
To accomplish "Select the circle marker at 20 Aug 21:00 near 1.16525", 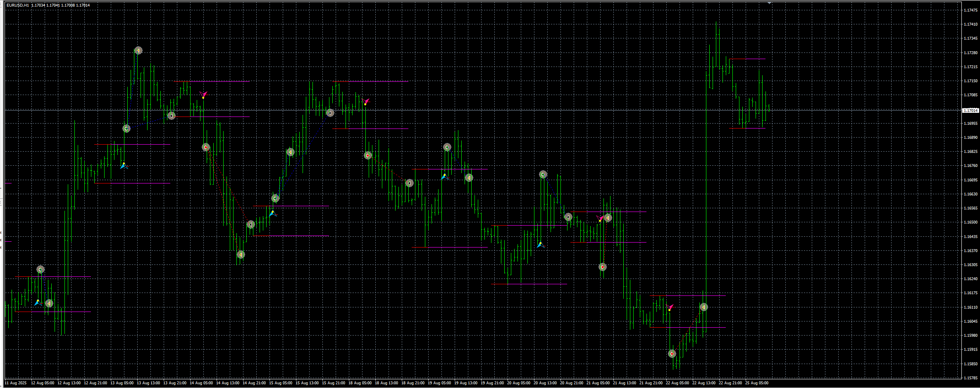I will tap(568, 217).
